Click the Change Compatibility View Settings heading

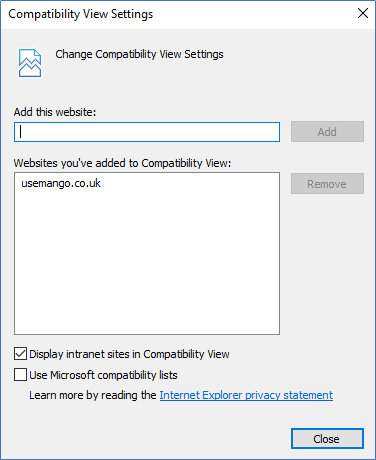point(139,54)
